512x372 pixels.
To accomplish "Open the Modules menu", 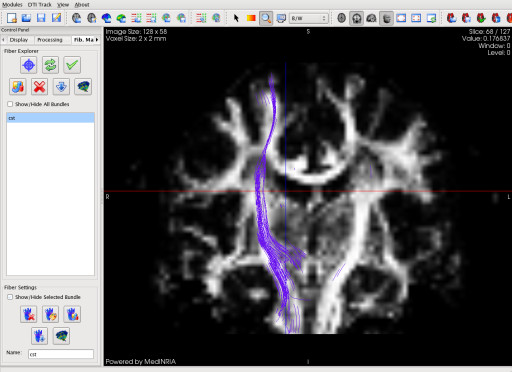I will [12, 5].
